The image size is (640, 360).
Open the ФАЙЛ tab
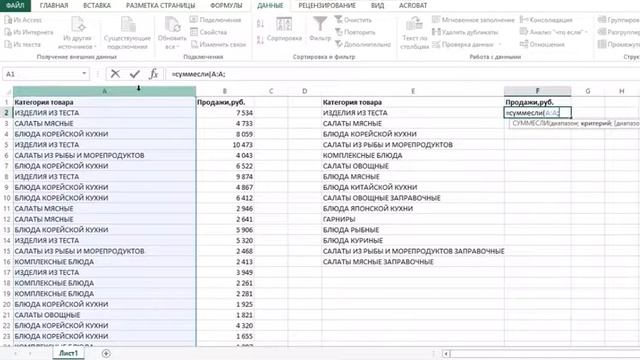coord(15,6)
